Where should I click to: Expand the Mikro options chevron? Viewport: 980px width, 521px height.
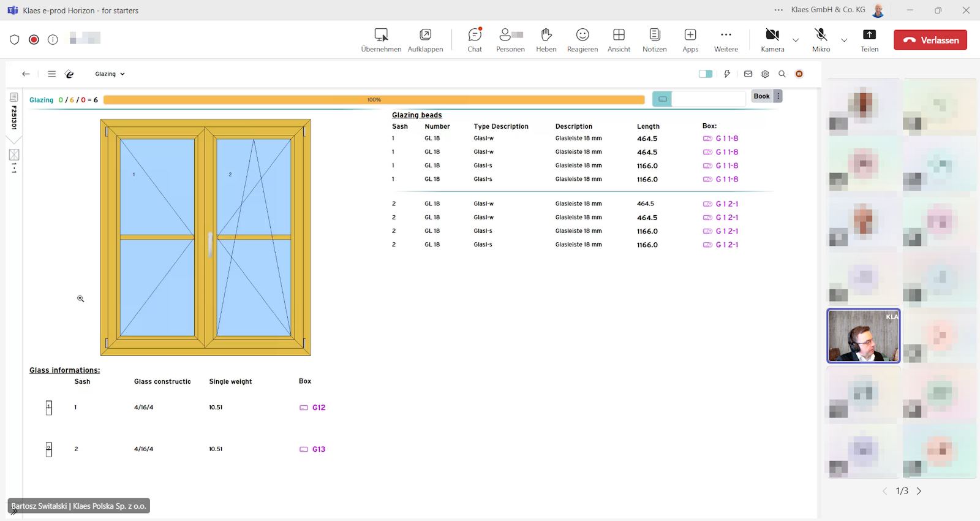(x=844, y=40)
